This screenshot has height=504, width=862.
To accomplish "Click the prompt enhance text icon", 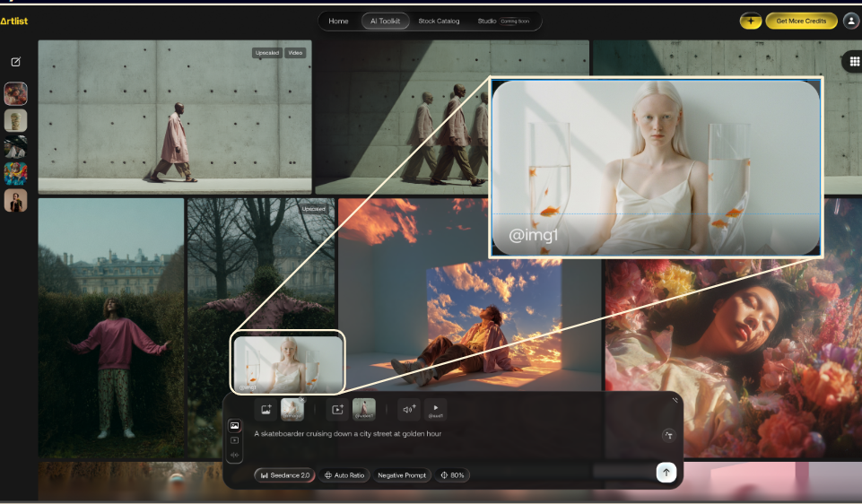I will coord(667,435).
